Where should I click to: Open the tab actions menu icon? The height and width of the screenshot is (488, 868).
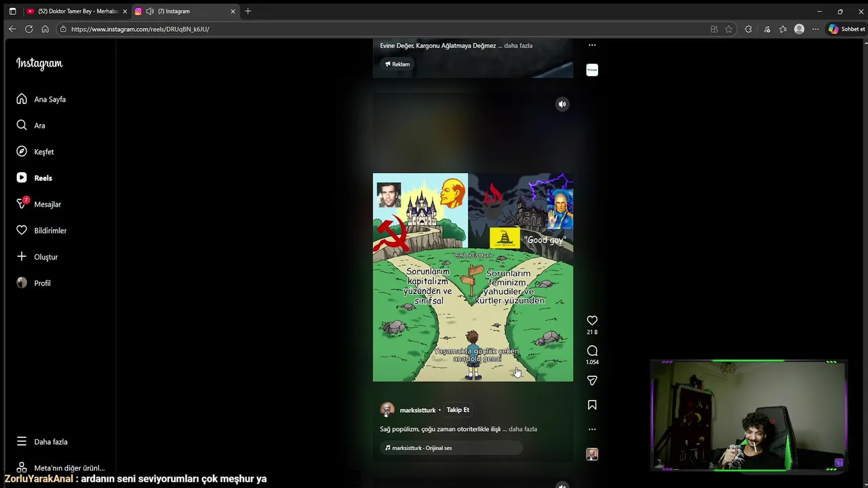(12, 12)
